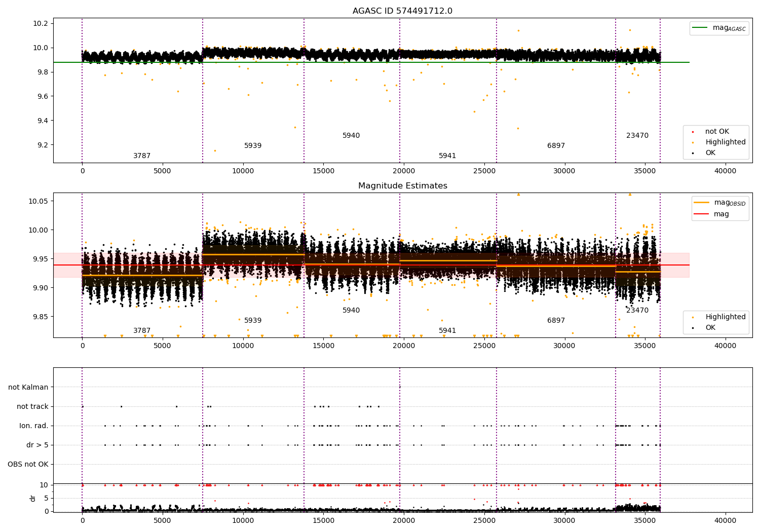Click obsid label 23470 in Magnitude Estimates plot

[x=637, y=311]
